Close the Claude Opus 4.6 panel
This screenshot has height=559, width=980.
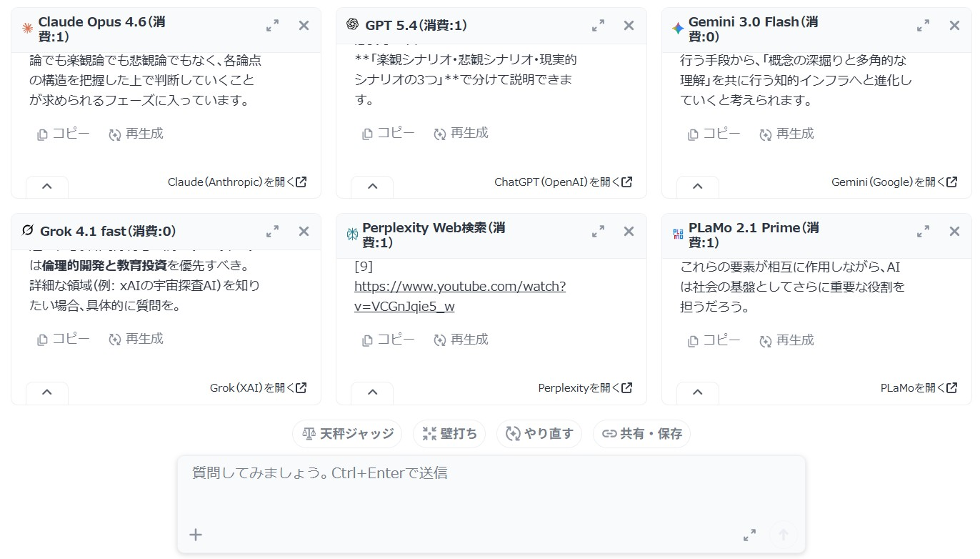click(304, 26)
